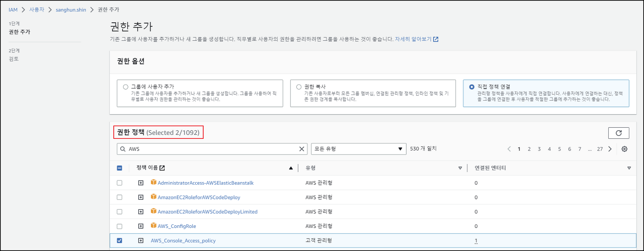This screenshot has height=251, width=644.
Task: Go to page 4 of results
Action: pyautogui.click(x=549, y=149)
